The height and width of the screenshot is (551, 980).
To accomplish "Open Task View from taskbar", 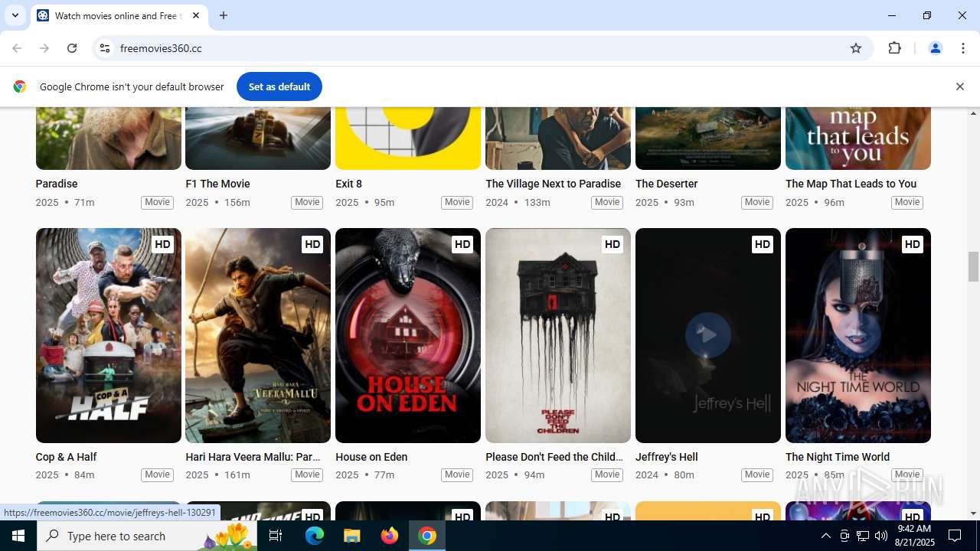I will 276,536.
